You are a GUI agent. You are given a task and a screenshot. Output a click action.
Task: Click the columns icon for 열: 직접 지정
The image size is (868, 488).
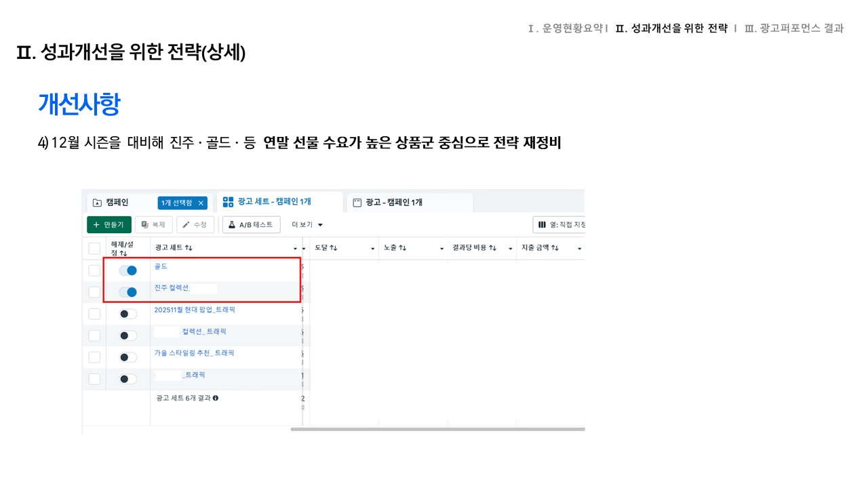542,224
